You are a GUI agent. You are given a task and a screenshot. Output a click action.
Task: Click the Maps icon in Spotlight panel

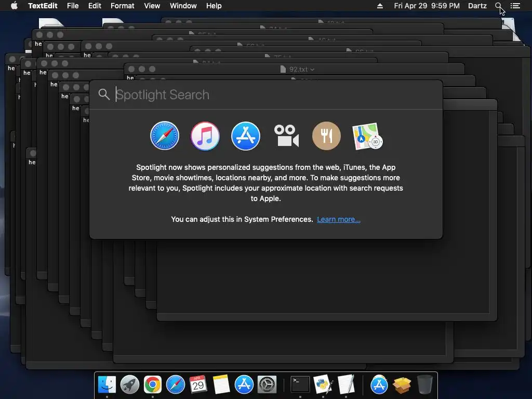point(367,136)
